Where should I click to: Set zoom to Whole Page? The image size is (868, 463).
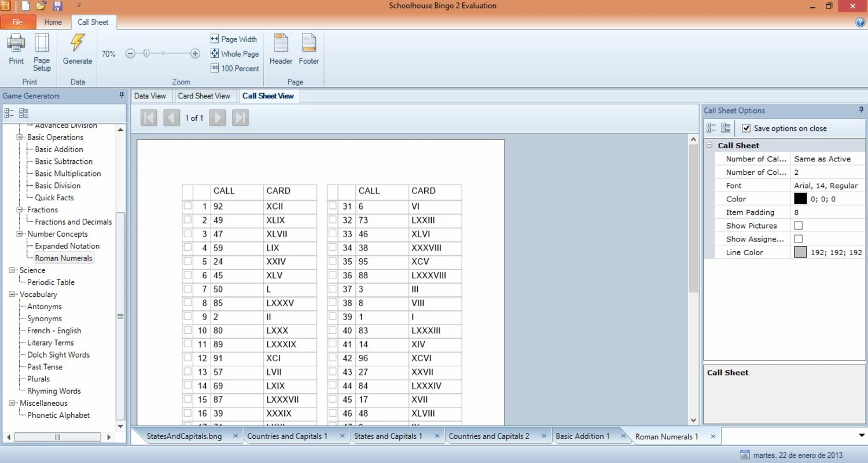click(234, 54)
